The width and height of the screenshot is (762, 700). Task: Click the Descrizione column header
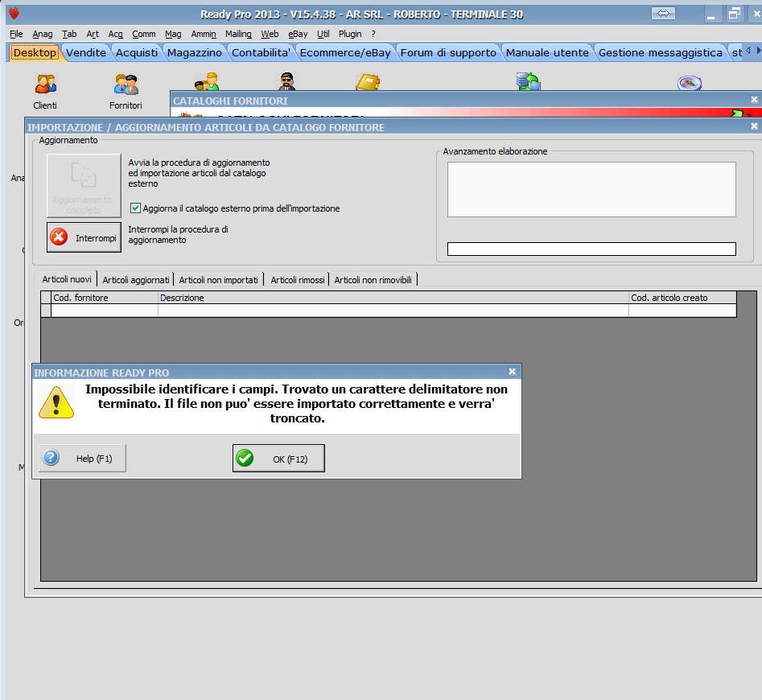[x=393, y=298]
